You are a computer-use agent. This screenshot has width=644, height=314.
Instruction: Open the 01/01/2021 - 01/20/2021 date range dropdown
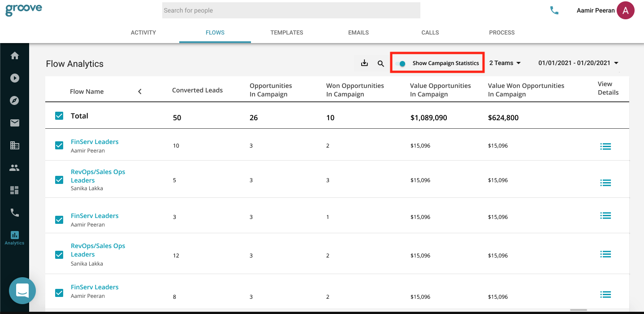point(579,63)
